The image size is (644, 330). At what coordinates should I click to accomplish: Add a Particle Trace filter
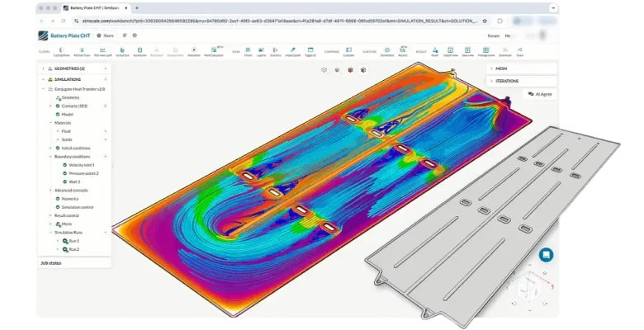tap(81, 52)
